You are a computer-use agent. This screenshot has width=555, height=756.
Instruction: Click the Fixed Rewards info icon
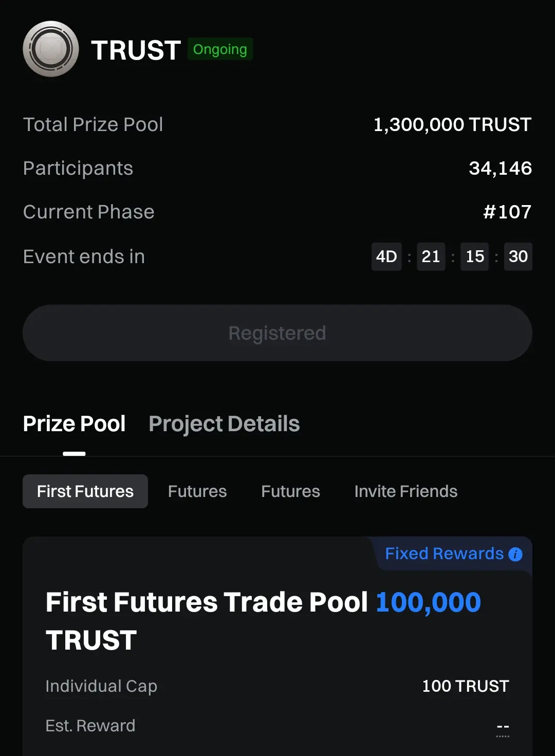coord(515,554)
